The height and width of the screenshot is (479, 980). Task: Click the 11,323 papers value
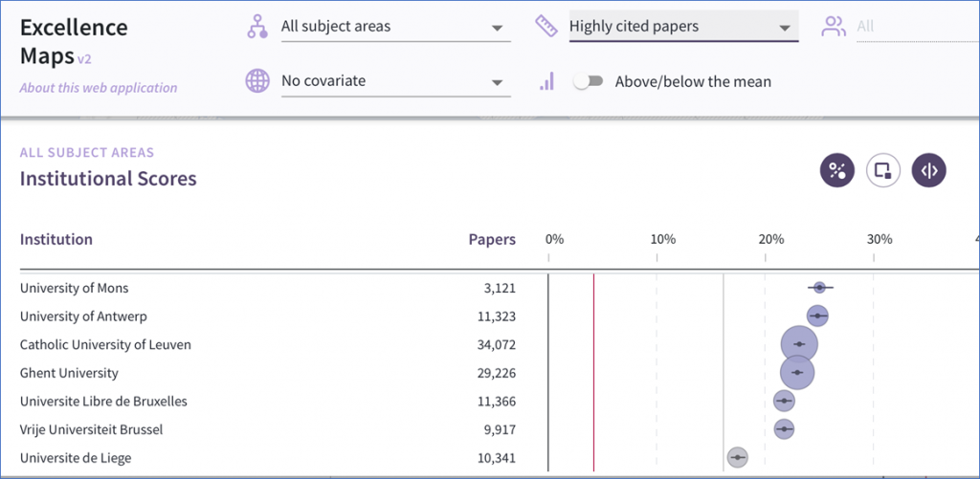[x=497, y=316]
